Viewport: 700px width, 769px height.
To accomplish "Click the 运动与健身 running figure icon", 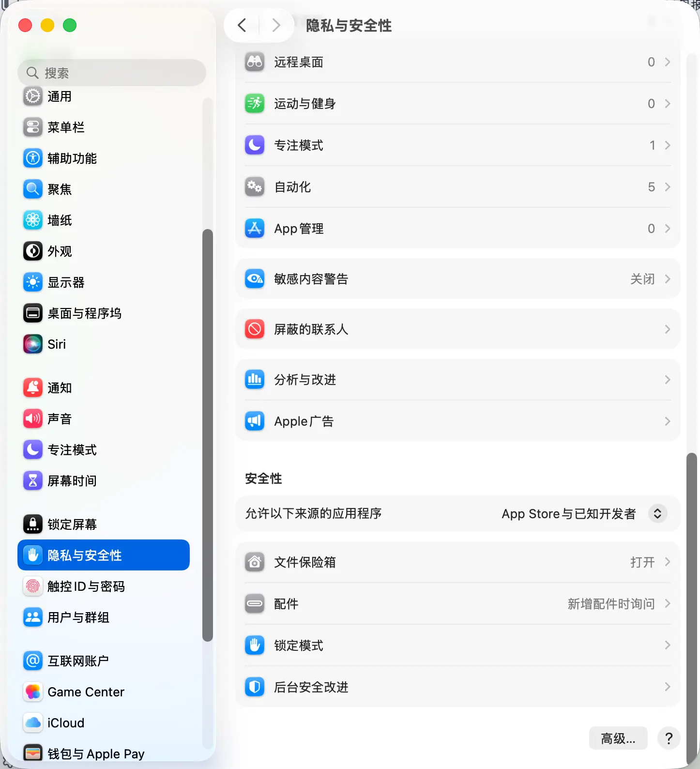I will point(255,104).
